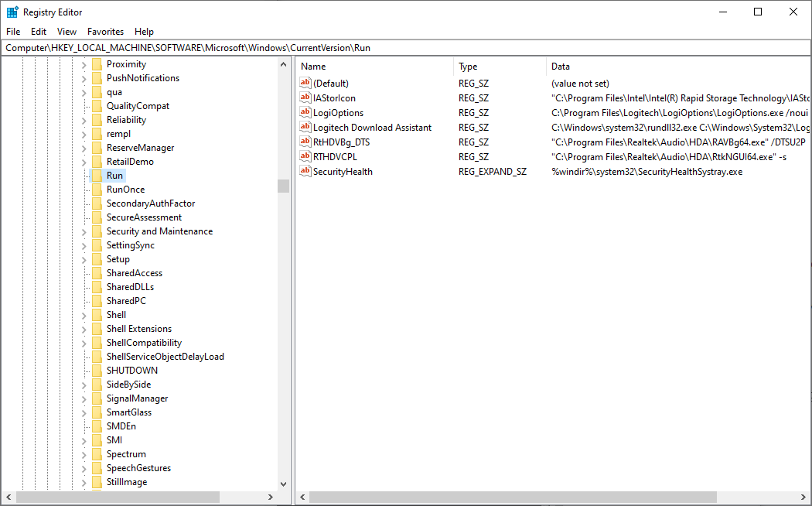Click the registry path address bar

click(x=406, y=48)
